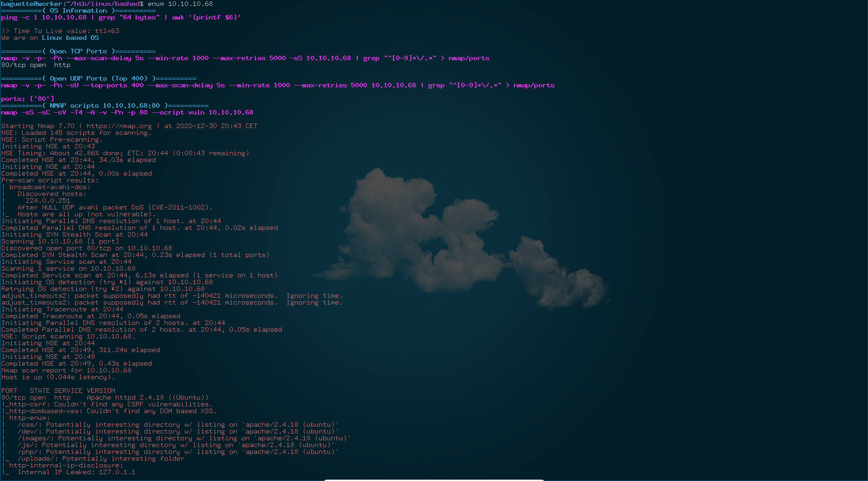
Task: Select the 'Time To Live value: ttl=63' line
Action: click(x=61, y=31)
